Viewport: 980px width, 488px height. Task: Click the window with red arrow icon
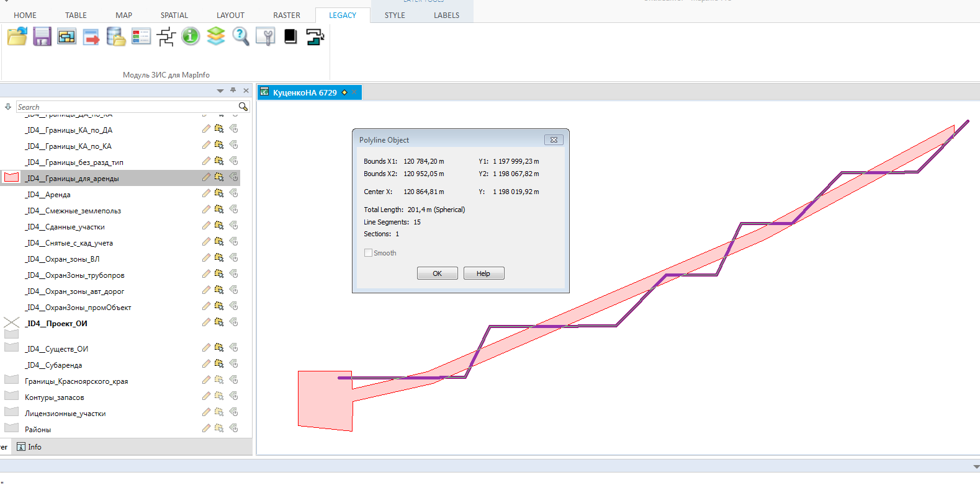pos(91,37)
